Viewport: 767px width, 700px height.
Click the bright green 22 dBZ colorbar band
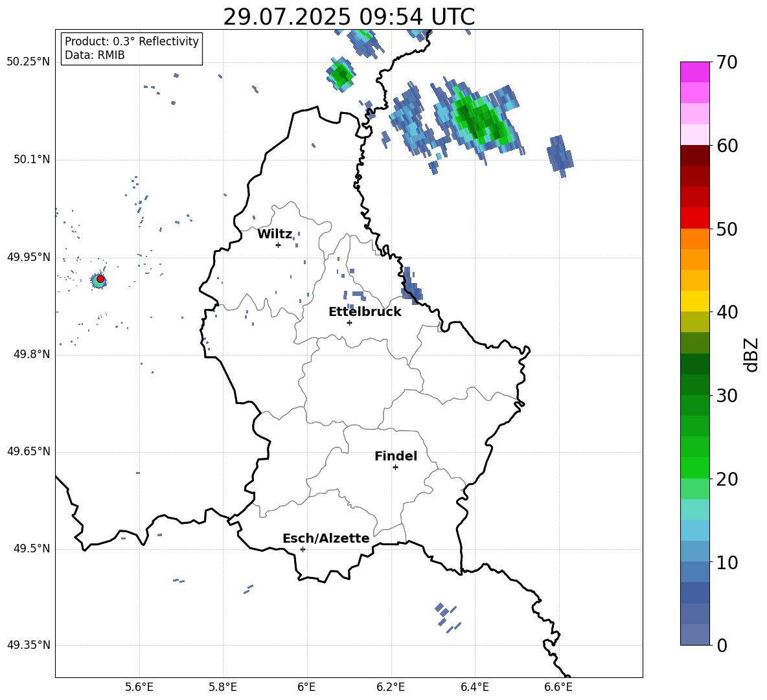click(694, 468)
